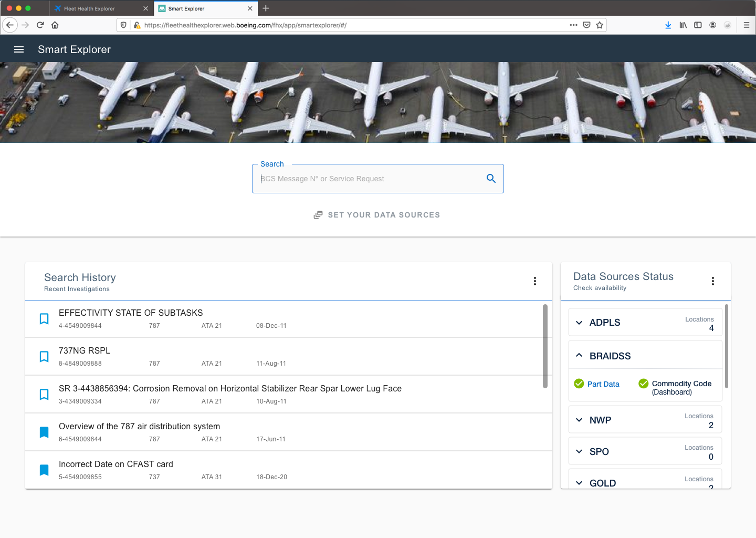
Task: Open Search History three-dot options menu
Action: (x=534, y=281)
